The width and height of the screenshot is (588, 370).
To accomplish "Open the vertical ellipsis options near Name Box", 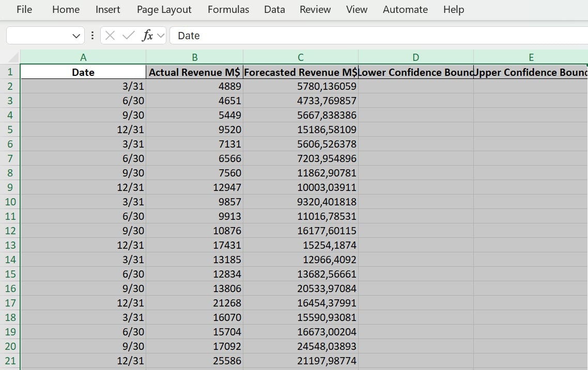I will pyautogui.click(x=92, y=36).
